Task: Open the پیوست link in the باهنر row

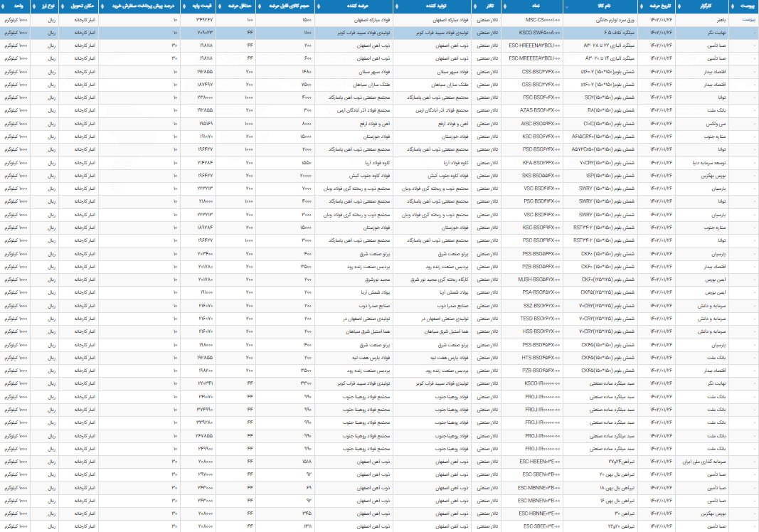Action: coord(748,20)
